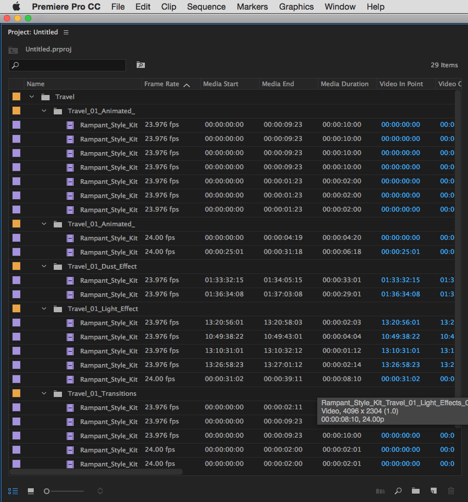Open the Window menu
This screenshot has width=468, height=502.
tap(340, 7)
